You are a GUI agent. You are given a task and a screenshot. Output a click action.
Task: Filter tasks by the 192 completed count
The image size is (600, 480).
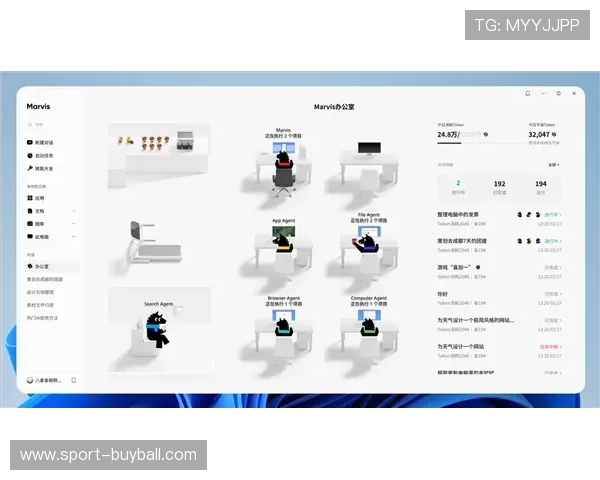pos(499,188)
